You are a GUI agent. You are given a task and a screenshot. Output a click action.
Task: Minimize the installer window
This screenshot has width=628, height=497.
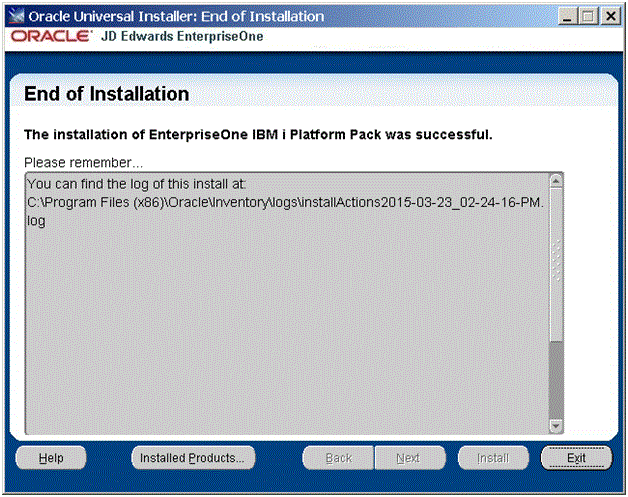click(567, 17)
